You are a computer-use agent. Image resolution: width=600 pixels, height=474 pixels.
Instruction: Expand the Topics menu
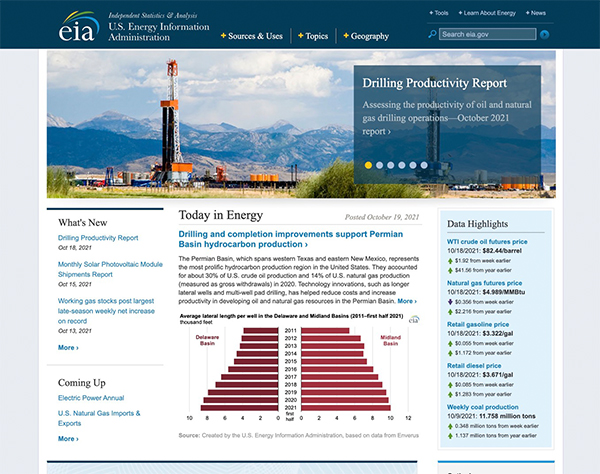pyautogui.click(x=313, y=36)
